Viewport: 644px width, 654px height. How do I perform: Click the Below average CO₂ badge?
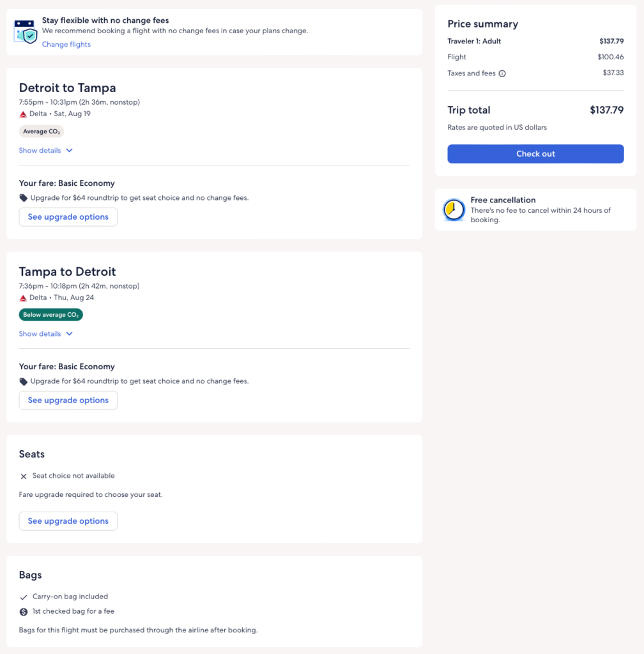click(51, 315)
